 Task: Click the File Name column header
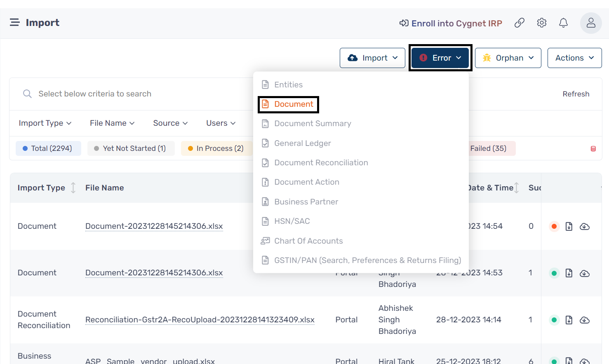point(104,188)
